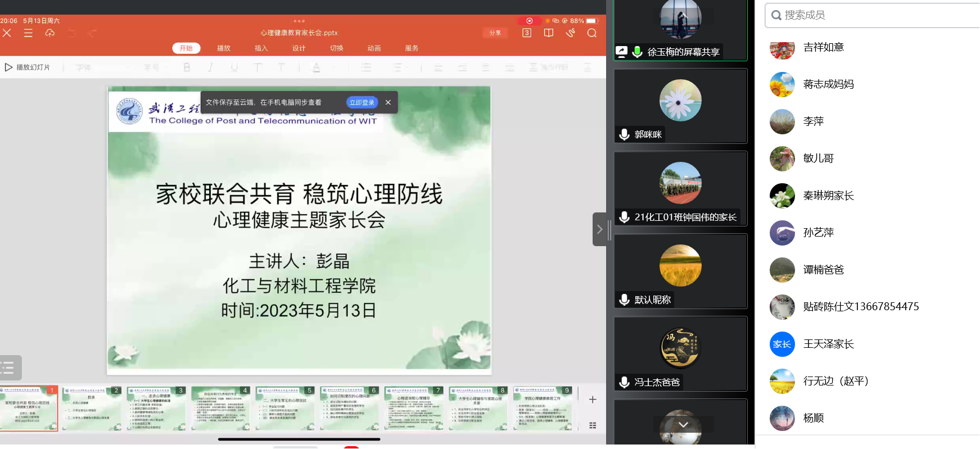Screen dimensions: 980x449
Task: Click the cloud upload icon in header
Action: (x=50, y=33)
